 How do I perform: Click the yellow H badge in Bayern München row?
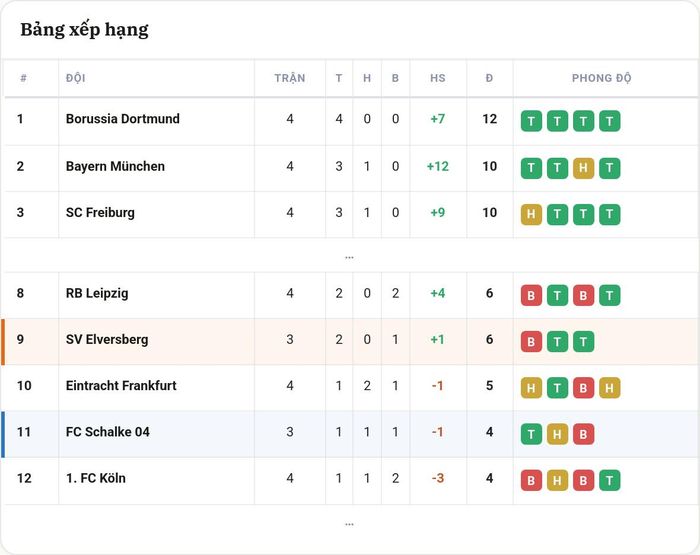click(x=583, y=168)
